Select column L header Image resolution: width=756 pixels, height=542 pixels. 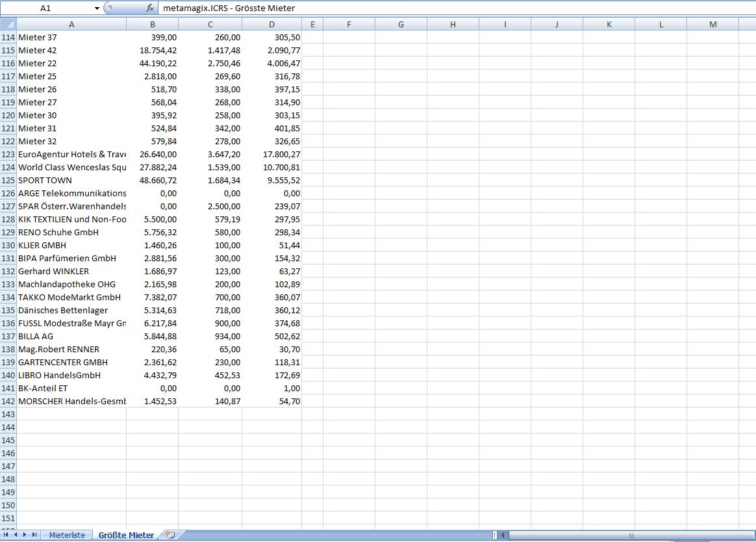[661, 24]
